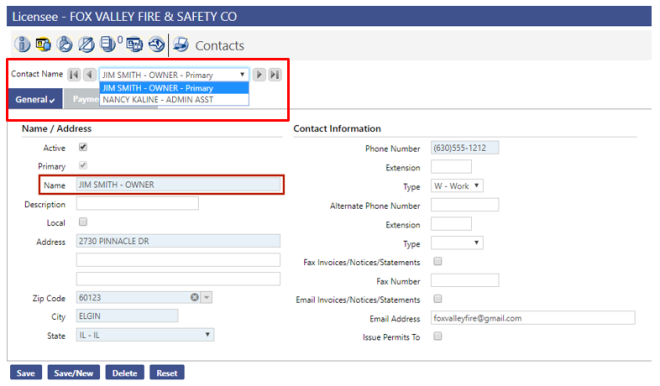Image resolution: width=660 pixels, height=386 pixels.
Task: Go to next contact record arrow
Action: (x=259, y=75)
